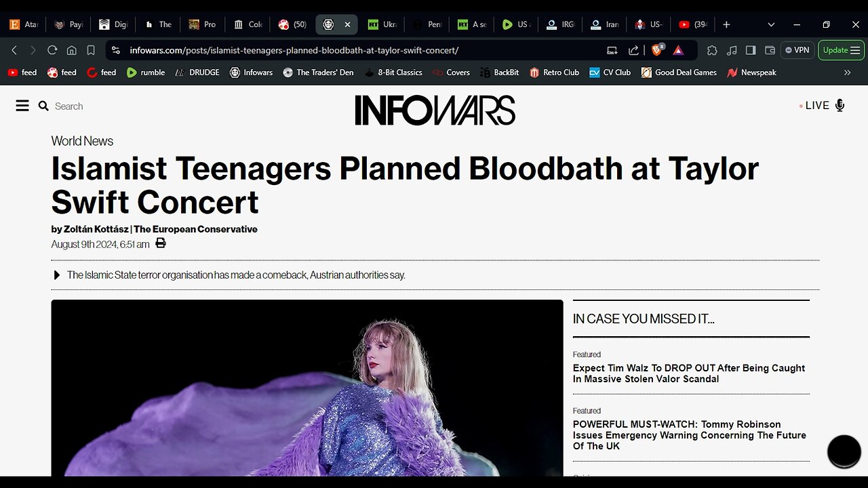Open the World News category link

pyautogui.click(x=82, y=141)
